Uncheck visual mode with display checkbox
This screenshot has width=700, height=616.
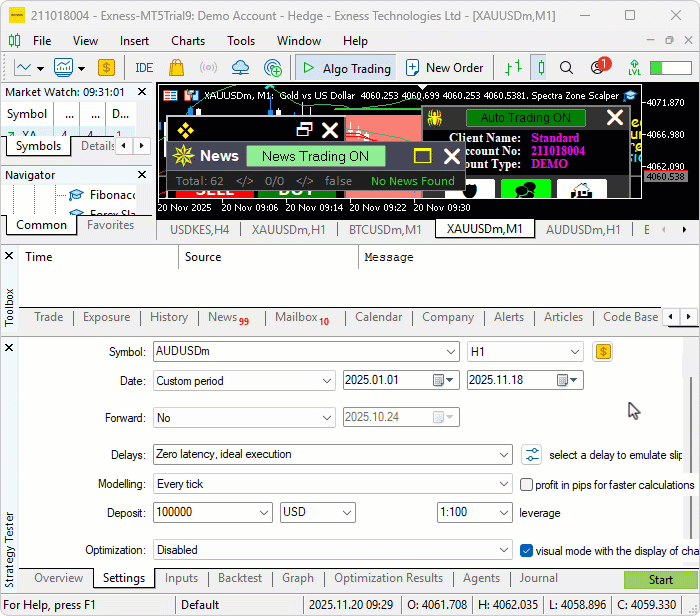pos(526,550)
